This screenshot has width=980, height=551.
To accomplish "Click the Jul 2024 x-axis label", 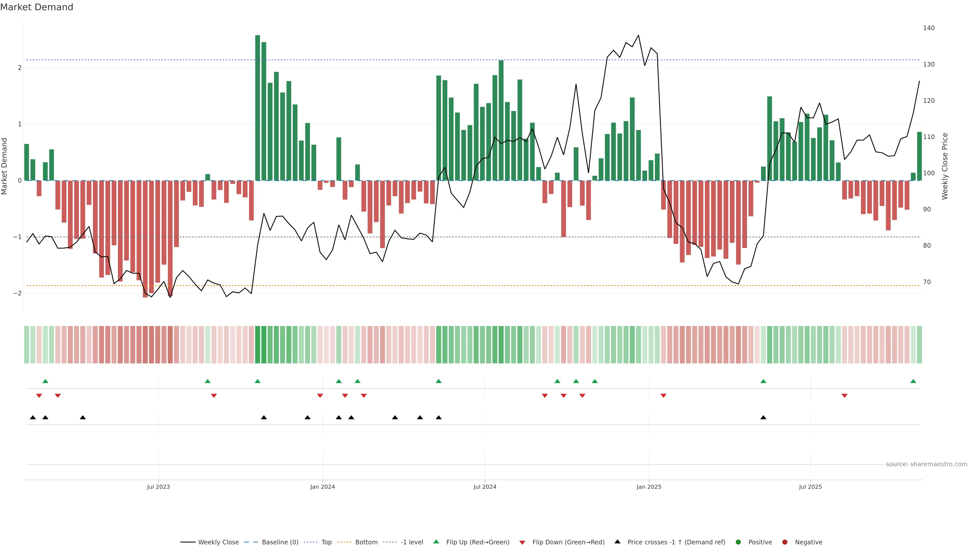I will pos(485,487).
